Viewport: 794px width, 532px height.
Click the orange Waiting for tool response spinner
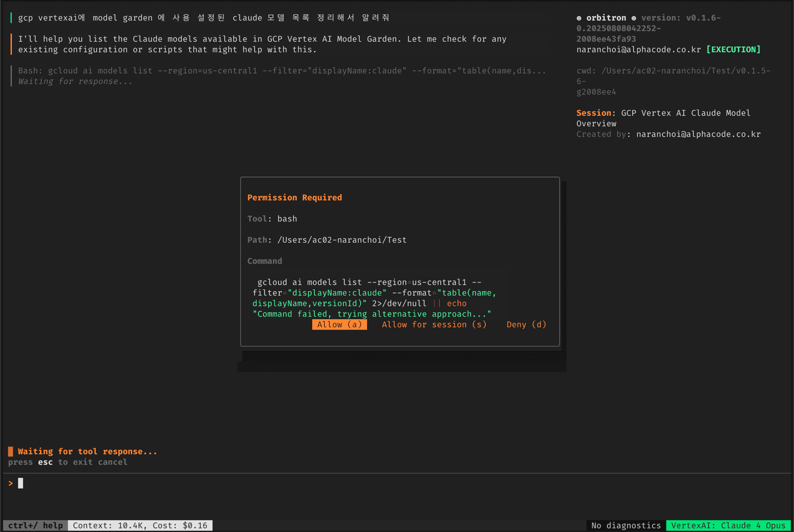pos(10,451)
